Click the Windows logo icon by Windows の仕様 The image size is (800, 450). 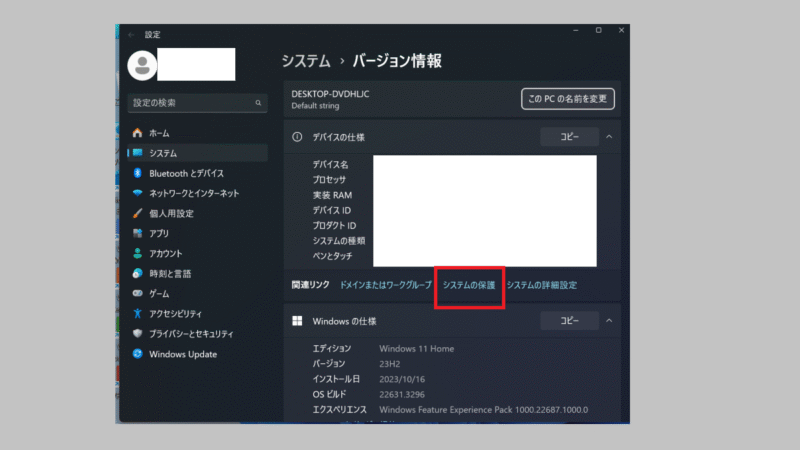click(x=297, y=320)
